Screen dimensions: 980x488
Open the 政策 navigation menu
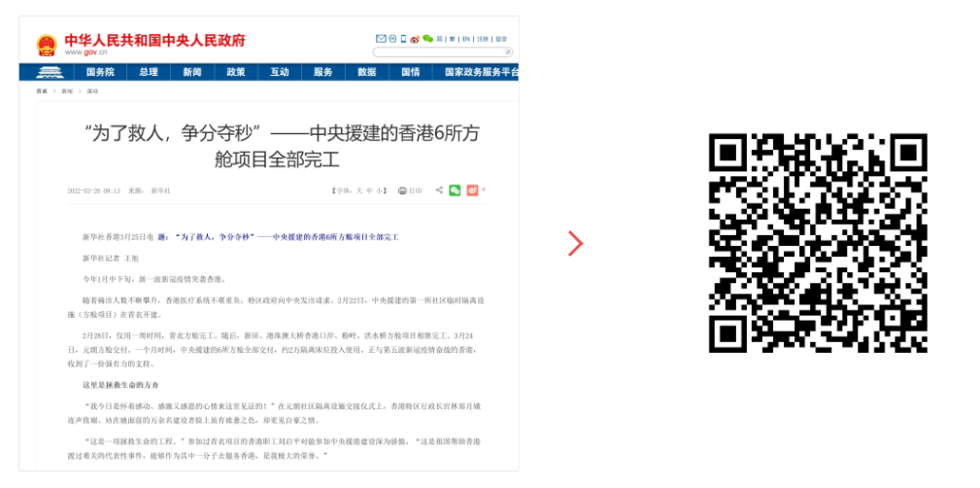point(236,72)
